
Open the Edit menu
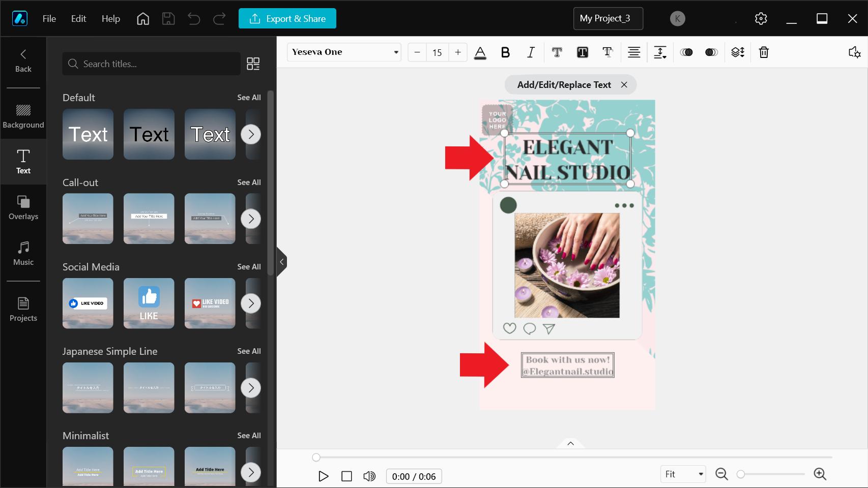pyautogui.click(x=78, y=18)
